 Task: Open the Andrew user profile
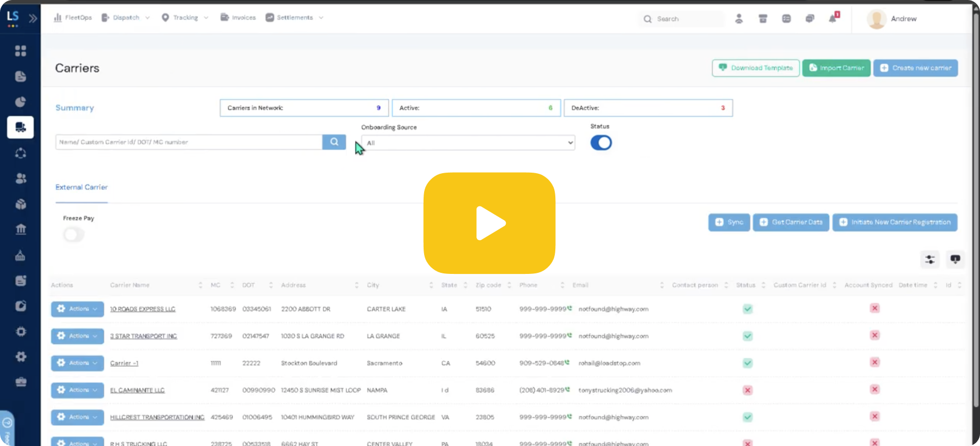(892, 19)
